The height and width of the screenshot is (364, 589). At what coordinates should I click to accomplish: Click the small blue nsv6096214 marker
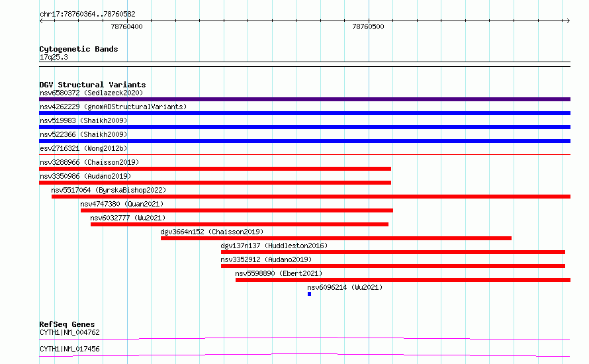309,294
